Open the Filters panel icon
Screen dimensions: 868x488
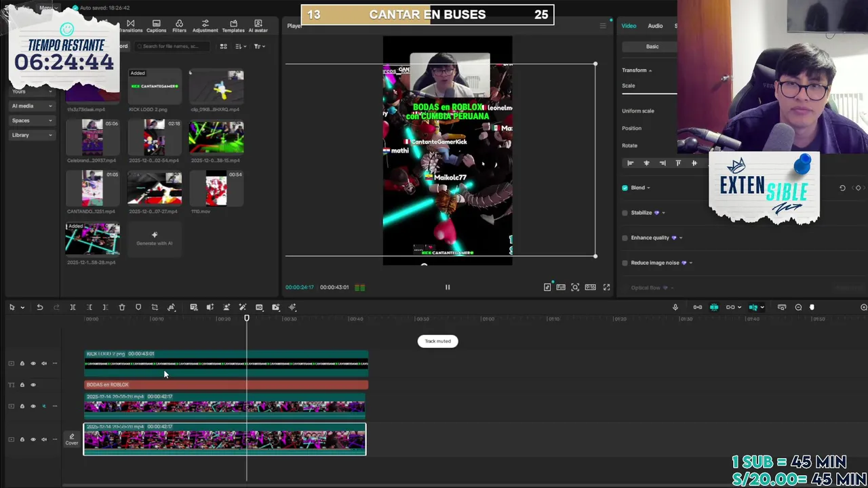pos(179,26)
